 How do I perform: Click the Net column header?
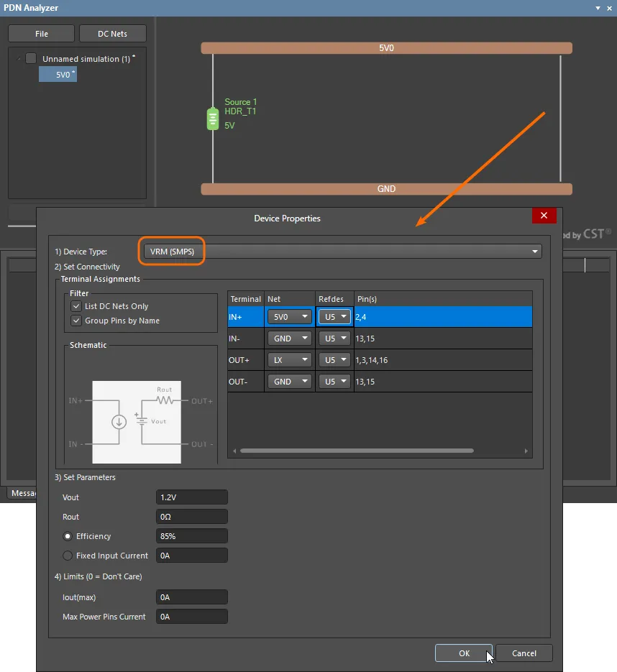tap(290, 299)
